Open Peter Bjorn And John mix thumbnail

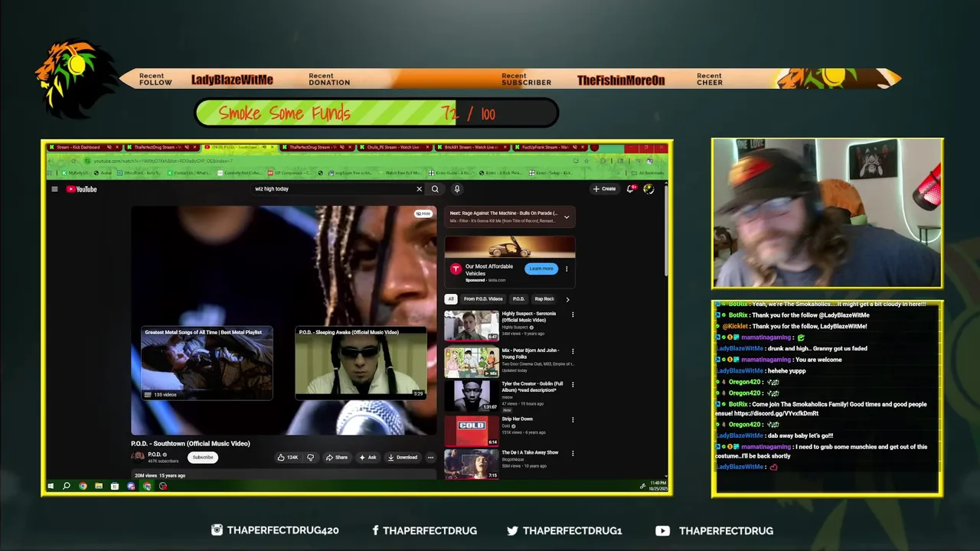(472, 362)
